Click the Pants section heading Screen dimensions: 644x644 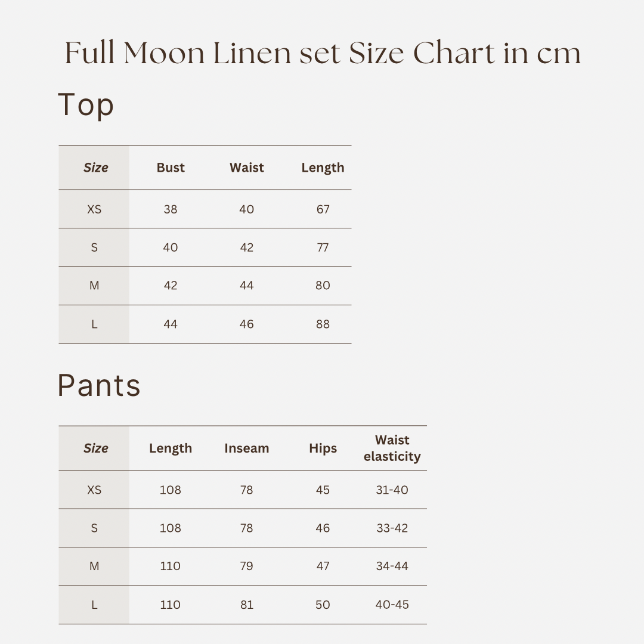click(99, 385)
